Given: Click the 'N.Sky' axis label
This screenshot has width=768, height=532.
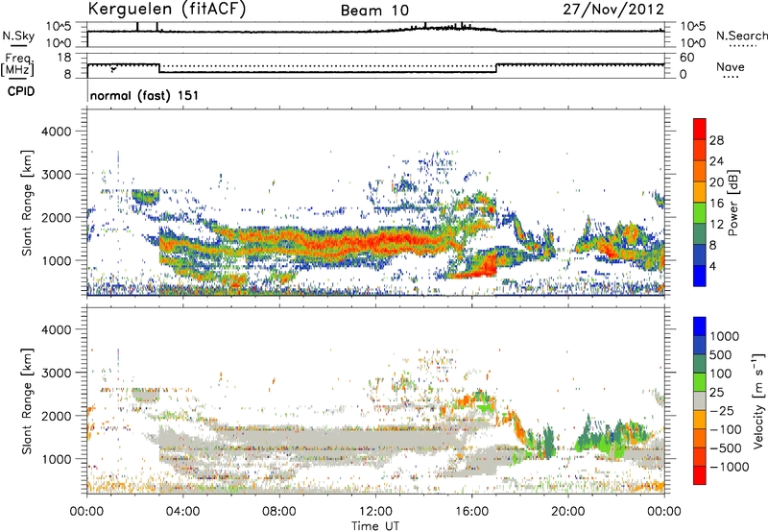Looking at the screenshot, I should [x=18, y=36].
